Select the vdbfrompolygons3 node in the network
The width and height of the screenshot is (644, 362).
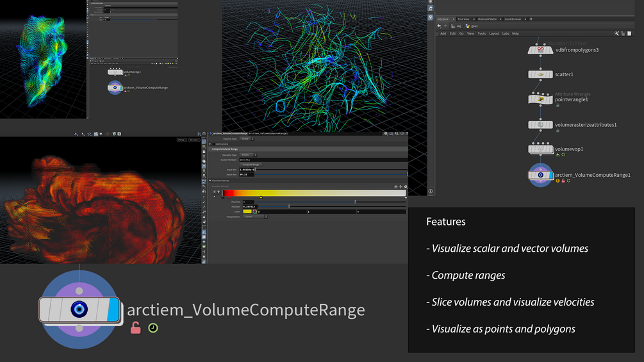[x=540, y=50]
